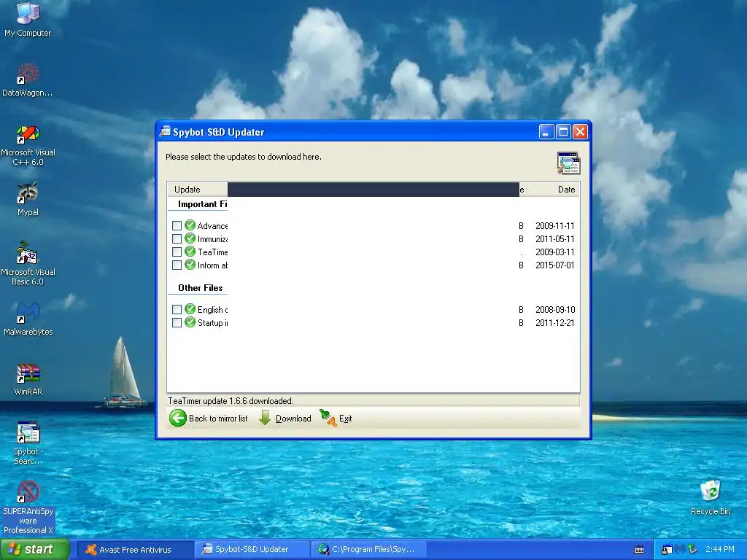Click the "Other Files" group header
Screen dimensions: 747x560
(x=200, y=288)
